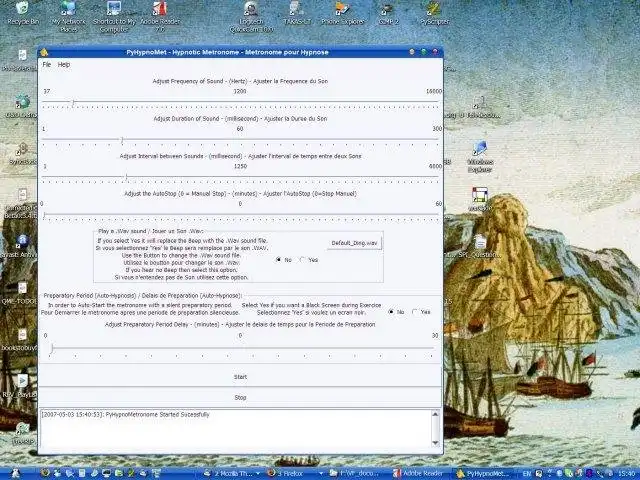Screen dimensions: 640x480
Task: Select the Recycle Bin desktop icon
Action: click(23, 13)
